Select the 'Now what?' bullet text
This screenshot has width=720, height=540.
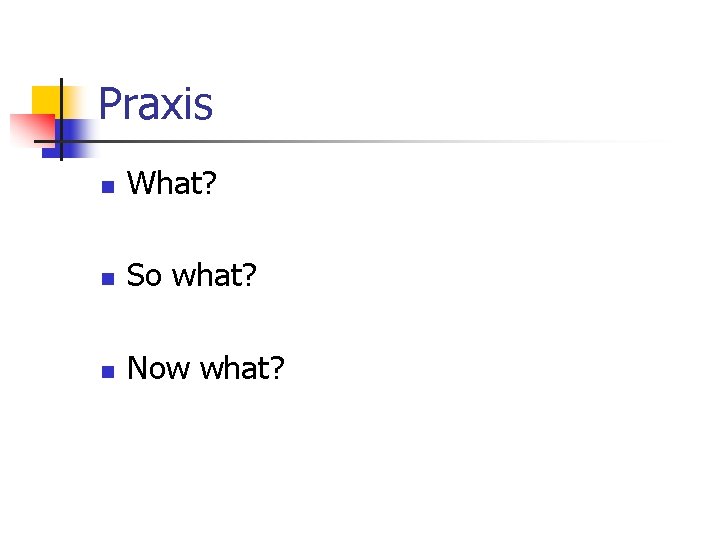[x=206, y=368]
